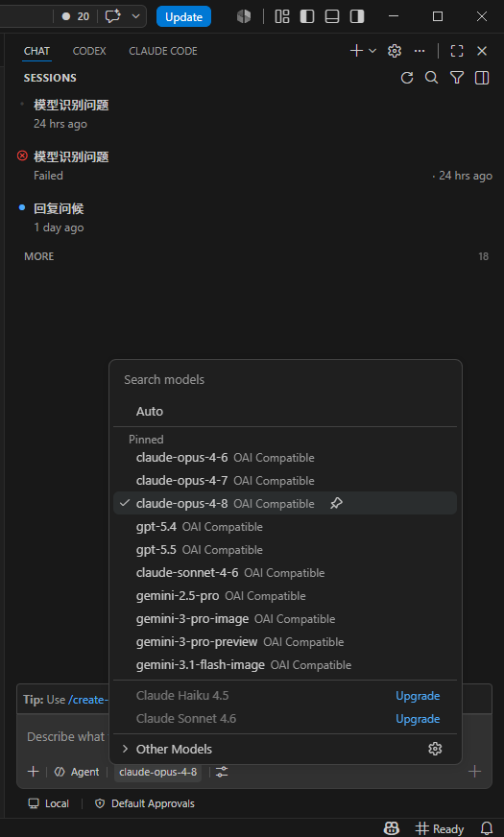Open the Copilot status icon in status bar
The width and height of the screenshot is (504, 837).
(392, 828)
